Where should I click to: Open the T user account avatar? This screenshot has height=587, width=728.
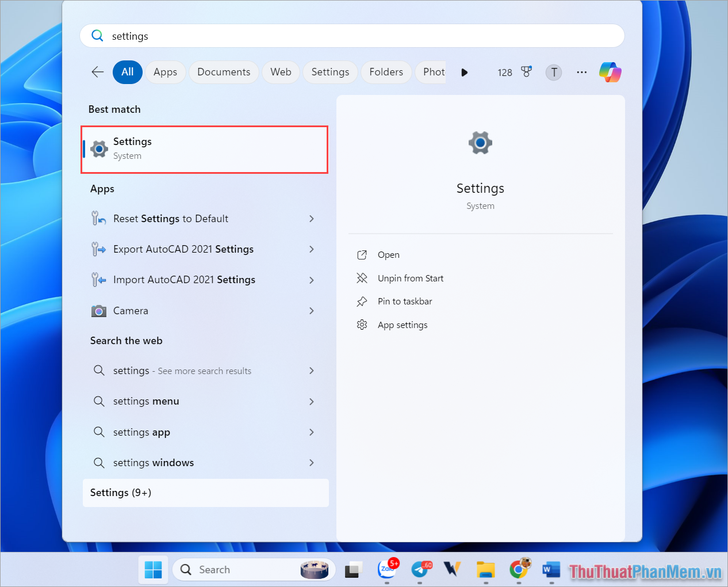tap(554, 73)
